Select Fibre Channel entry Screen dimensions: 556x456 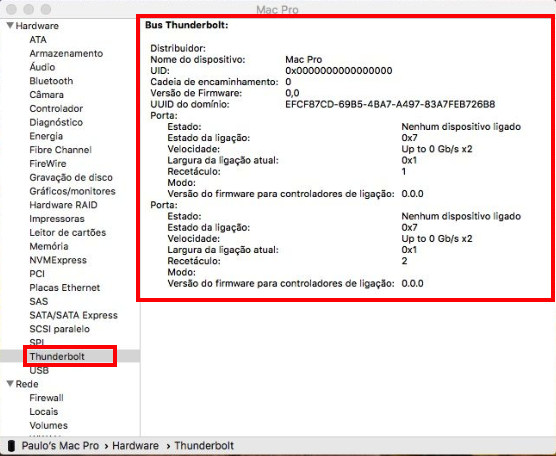coord(60,150)
